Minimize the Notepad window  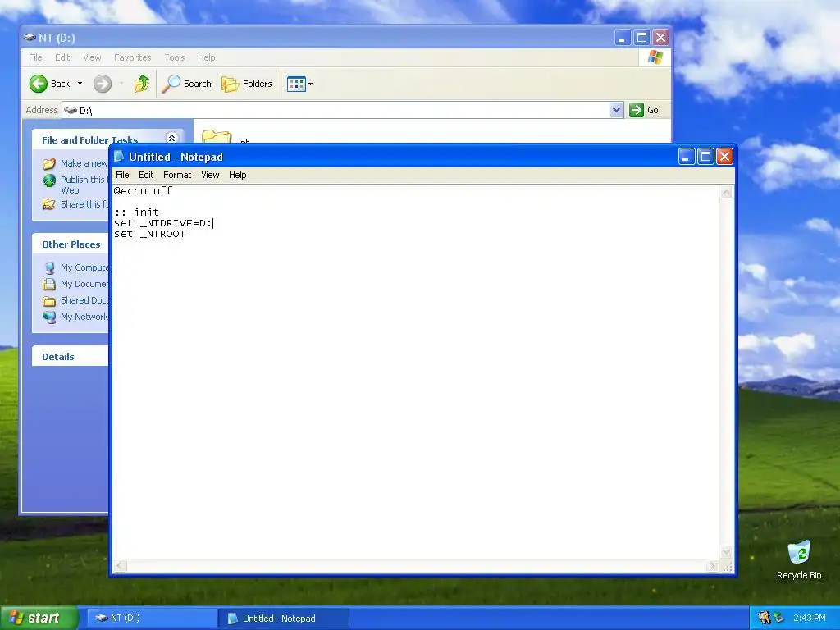(687, 157)
